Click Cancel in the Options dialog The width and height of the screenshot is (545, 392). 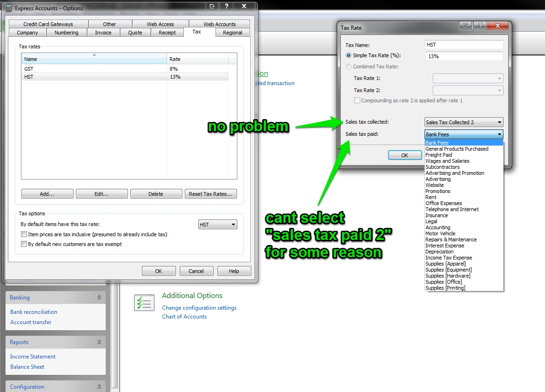click(196, 271)
